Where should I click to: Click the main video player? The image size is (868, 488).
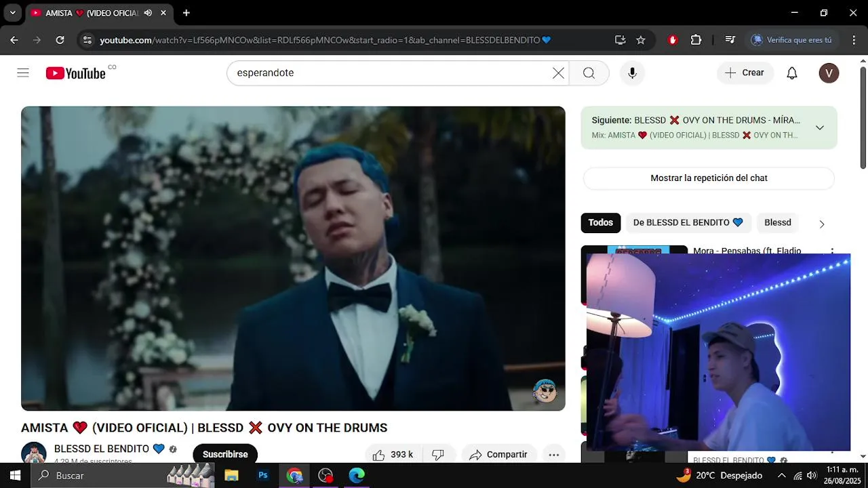(293, 258)
